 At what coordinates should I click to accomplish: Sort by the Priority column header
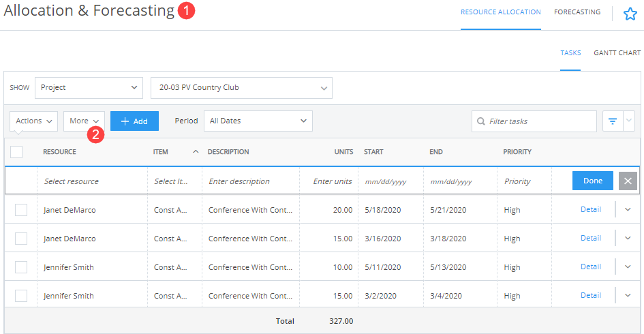(x=517, y=152)
